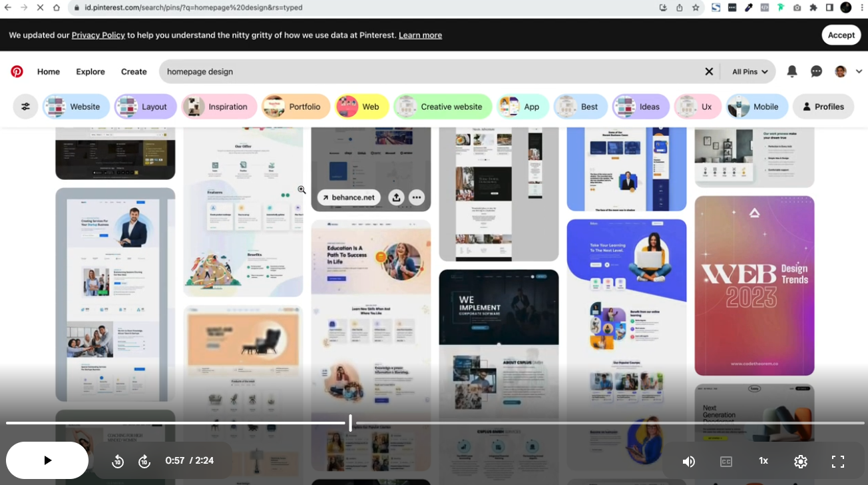868x485 pixels.
Task: Open the notifications bell
Action: [x=791, y=71]
